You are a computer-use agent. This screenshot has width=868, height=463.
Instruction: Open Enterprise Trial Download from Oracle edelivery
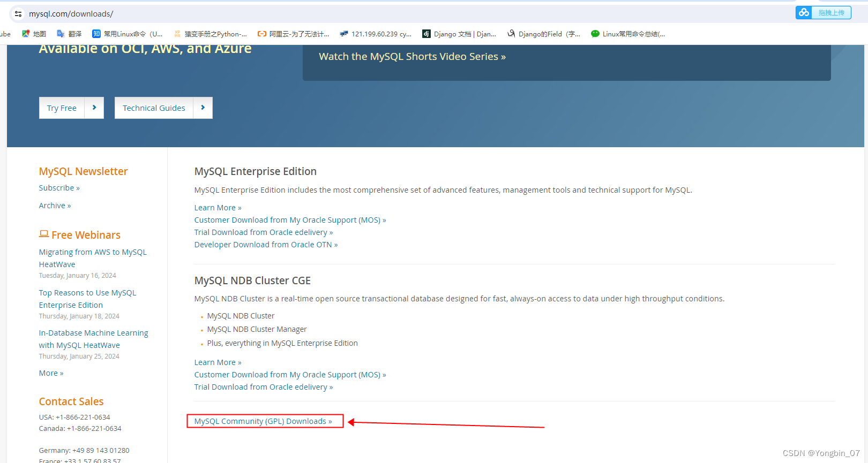[264, 232]
